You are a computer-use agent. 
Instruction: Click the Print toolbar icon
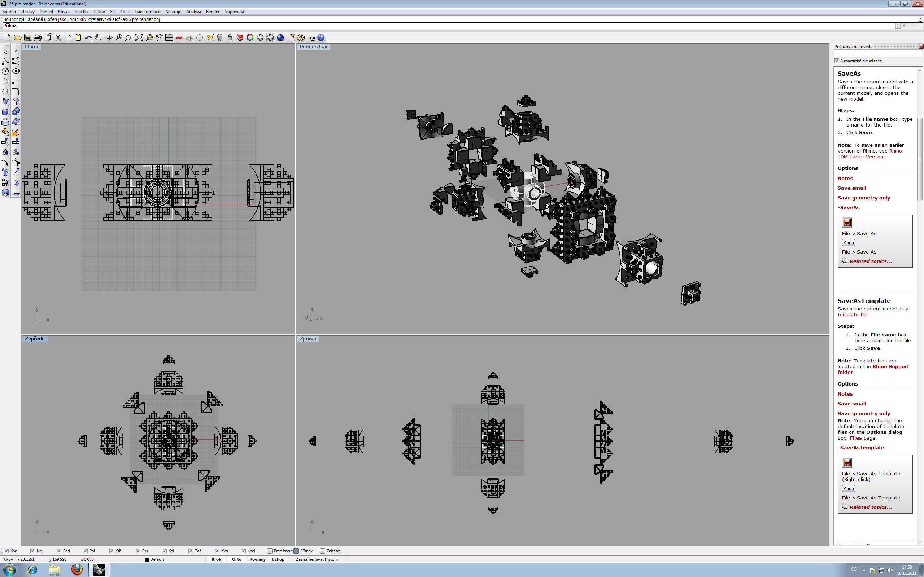(38, 38)
